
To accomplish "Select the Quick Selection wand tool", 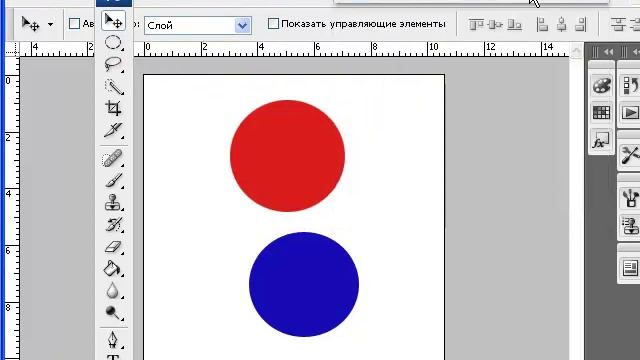I will point(113,87).
